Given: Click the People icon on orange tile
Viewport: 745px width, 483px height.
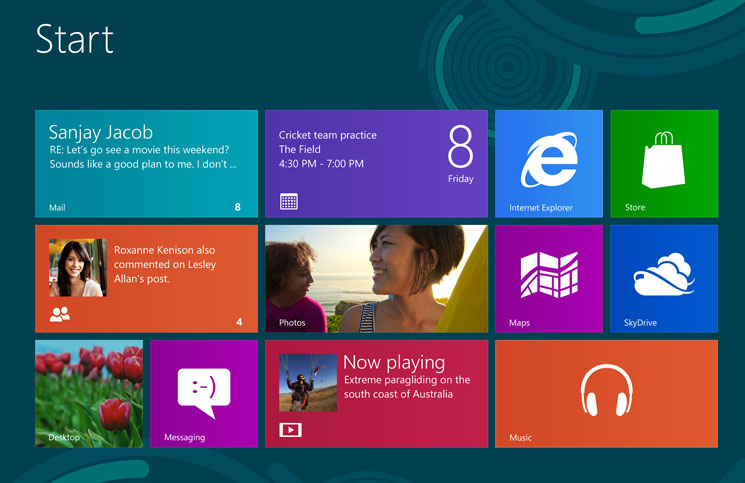Looking at the screenshot, I should (x=60, y=314).
